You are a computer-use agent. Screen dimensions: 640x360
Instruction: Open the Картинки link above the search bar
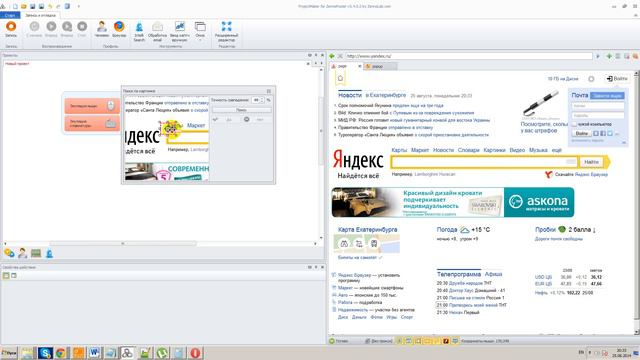(x=494, y=150)
